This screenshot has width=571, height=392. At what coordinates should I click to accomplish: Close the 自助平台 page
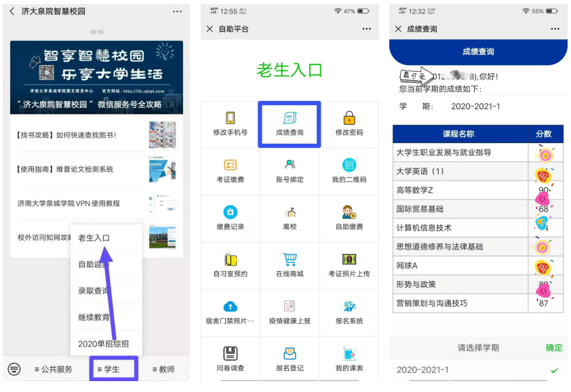tap(210, 28)
